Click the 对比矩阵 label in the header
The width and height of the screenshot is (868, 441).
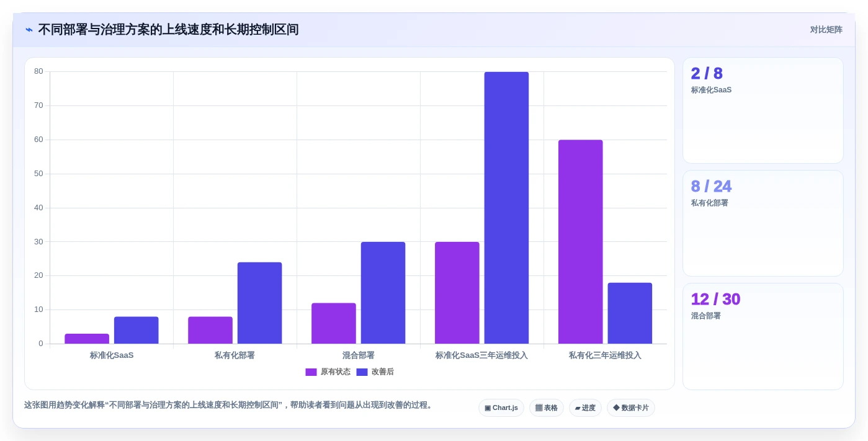(826, 30)
